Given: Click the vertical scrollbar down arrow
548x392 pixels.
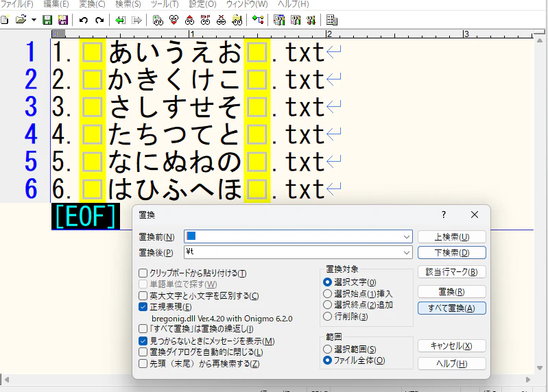Looking at the screenshot, I should click(540, 368).
